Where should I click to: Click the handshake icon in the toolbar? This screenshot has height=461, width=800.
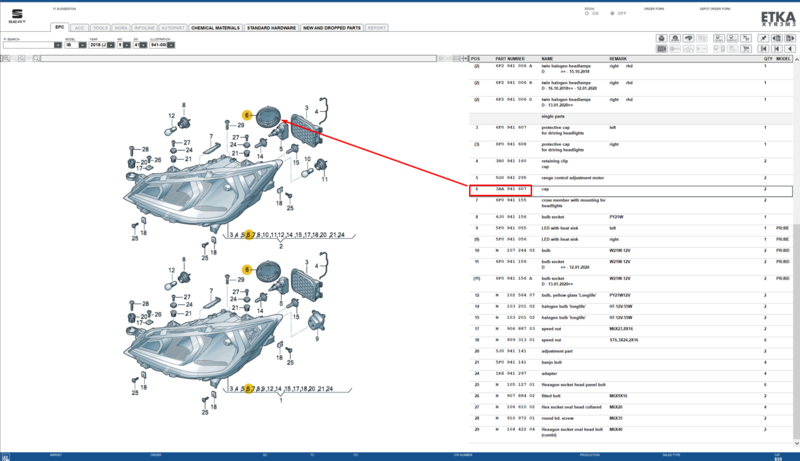tap(688, 38)
